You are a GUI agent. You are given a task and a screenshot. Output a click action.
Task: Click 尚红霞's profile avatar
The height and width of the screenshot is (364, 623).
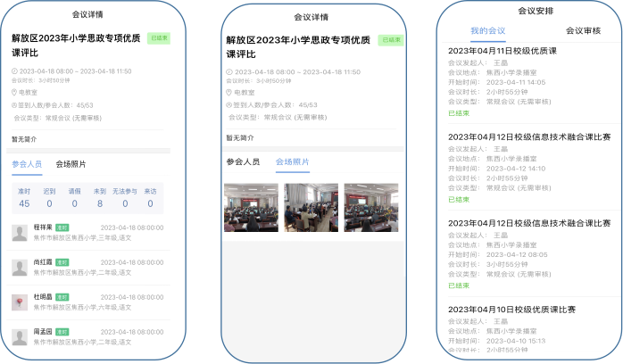20,268
